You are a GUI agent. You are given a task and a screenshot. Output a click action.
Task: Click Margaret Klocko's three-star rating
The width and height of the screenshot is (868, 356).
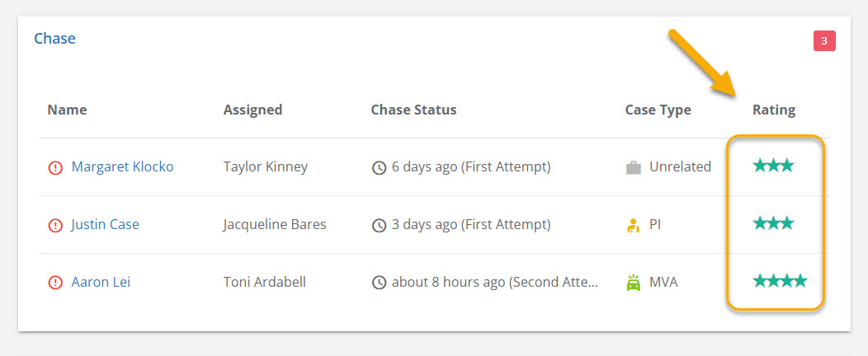click(x=773, y=166)
